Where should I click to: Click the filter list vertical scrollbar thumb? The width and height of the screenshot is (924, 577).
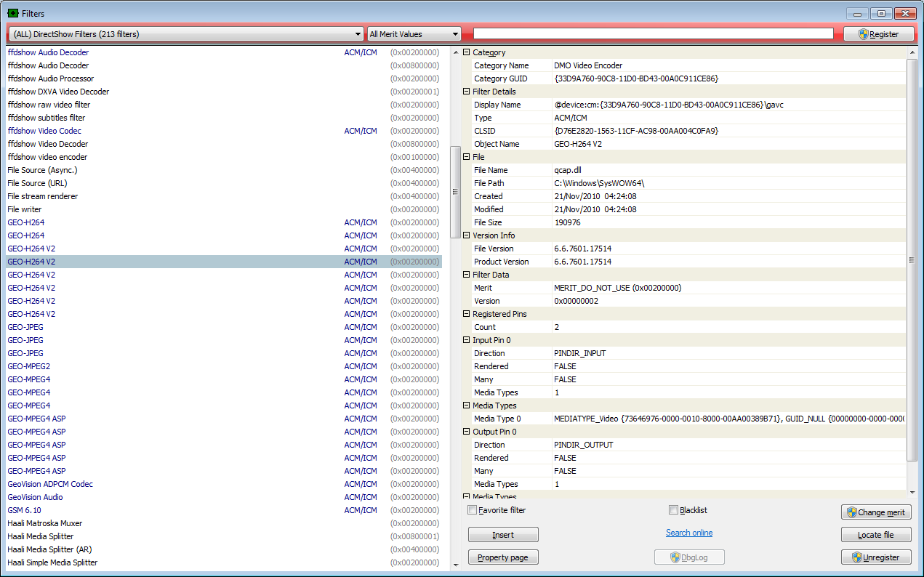pos(455,192)
